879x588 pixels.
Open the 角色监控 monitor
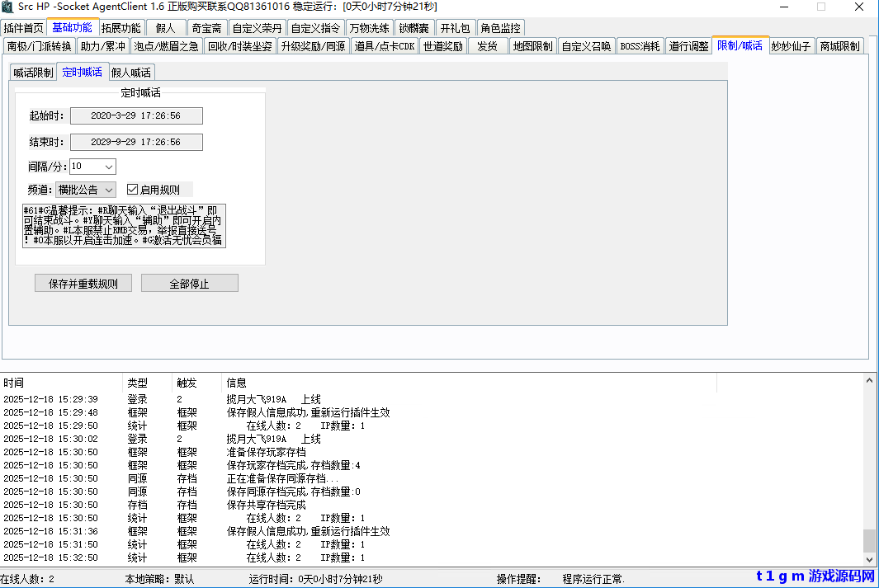(499, 26)
